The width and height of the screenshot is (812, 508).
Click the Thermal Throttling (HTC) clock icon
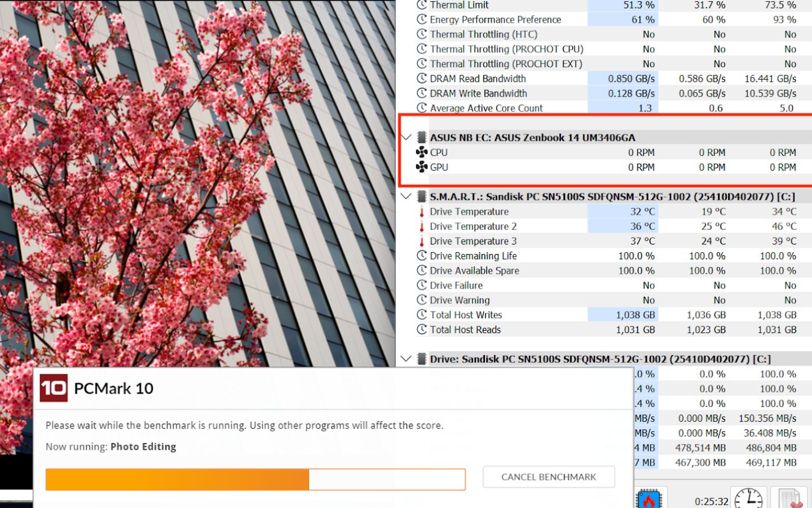tap(421, 34)
